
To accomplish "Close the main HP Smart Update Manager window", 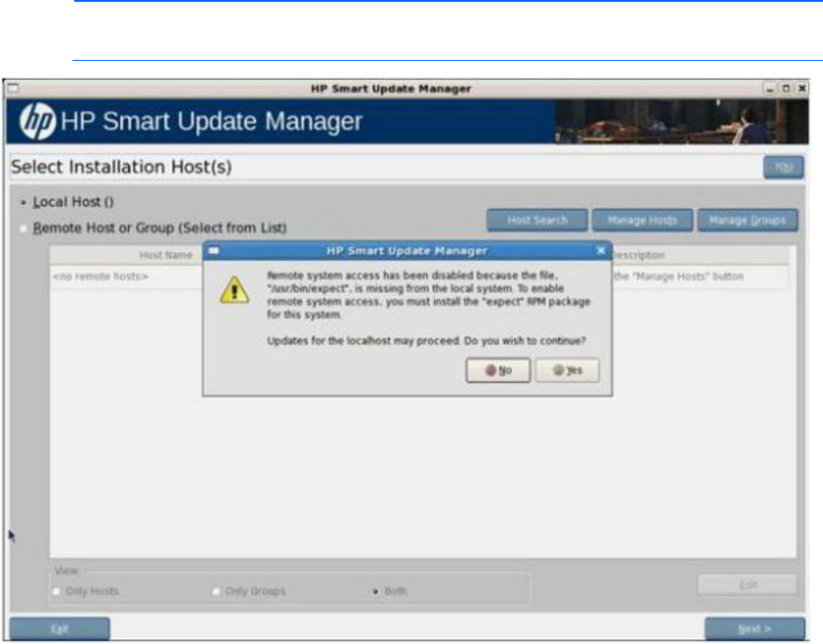I will click(x=802, y=89).
